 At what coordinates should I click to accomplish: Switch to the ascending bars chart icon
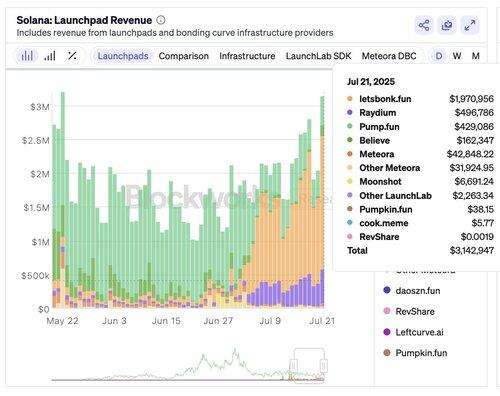[50, 56]
